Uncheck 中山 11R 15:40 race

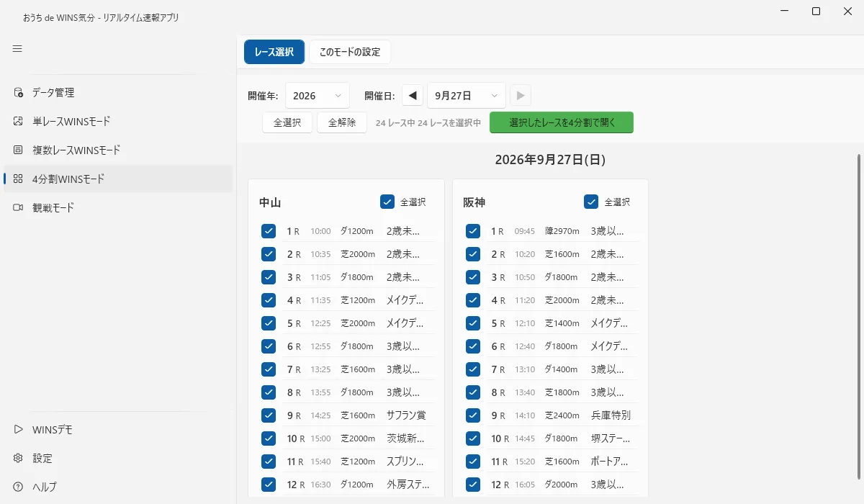pos(269,462)
